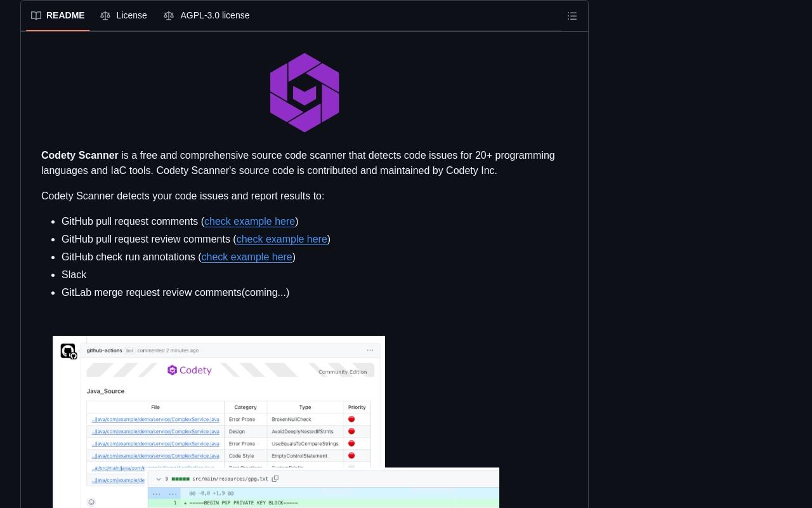Click the scale icon beside License
812x508 pixels.
(105, 15)
